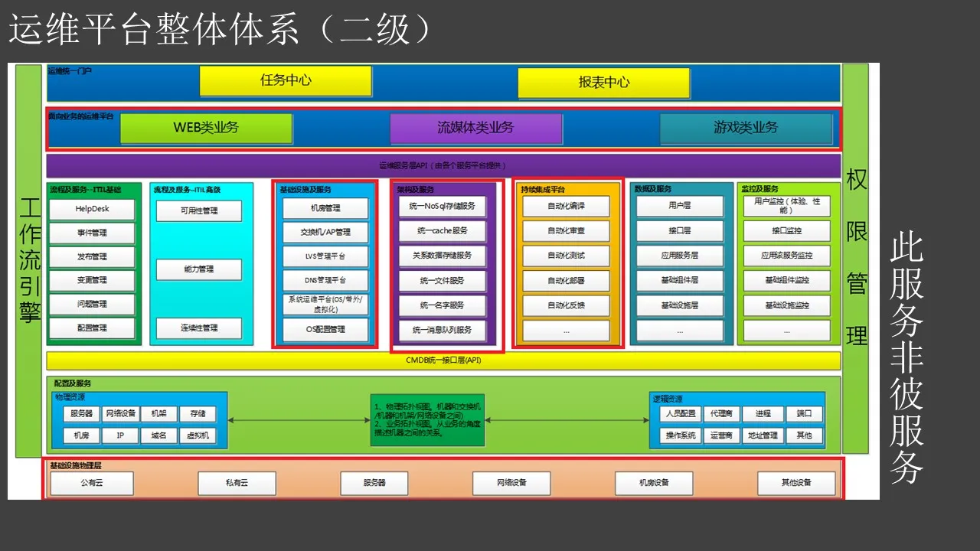This screenshot has height=551, width=980.
Task: Select the 连续性管理 box
Action: click(199, 328)
